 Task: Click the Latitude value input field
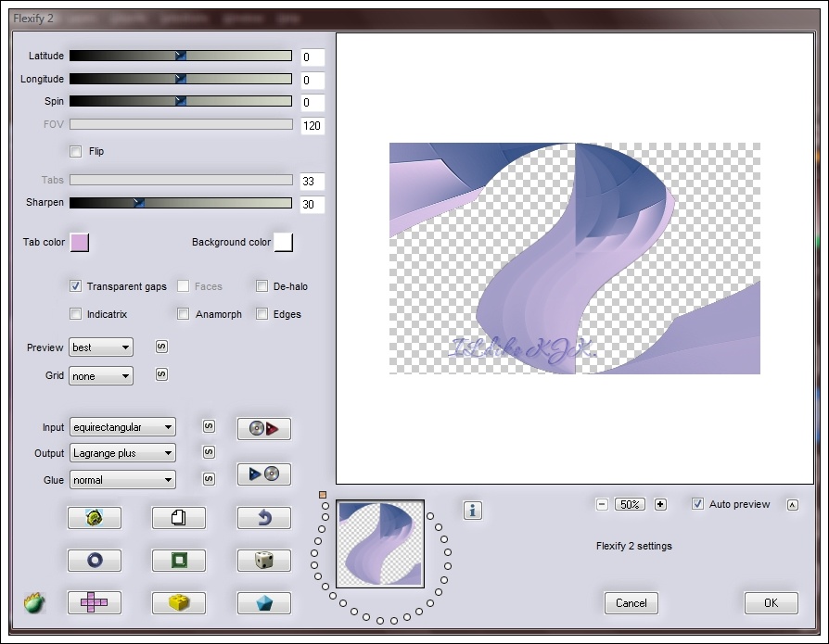(x=312, y=57)
